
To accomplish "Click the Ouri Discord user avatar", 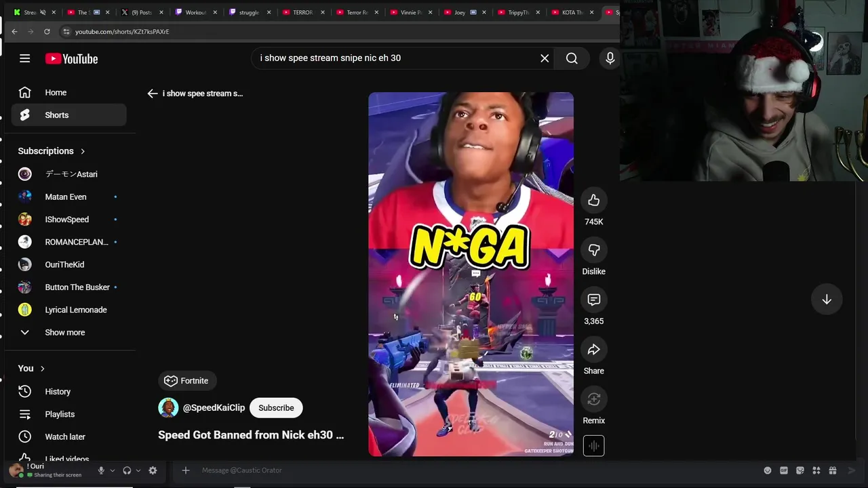I will tap(16, 470).
